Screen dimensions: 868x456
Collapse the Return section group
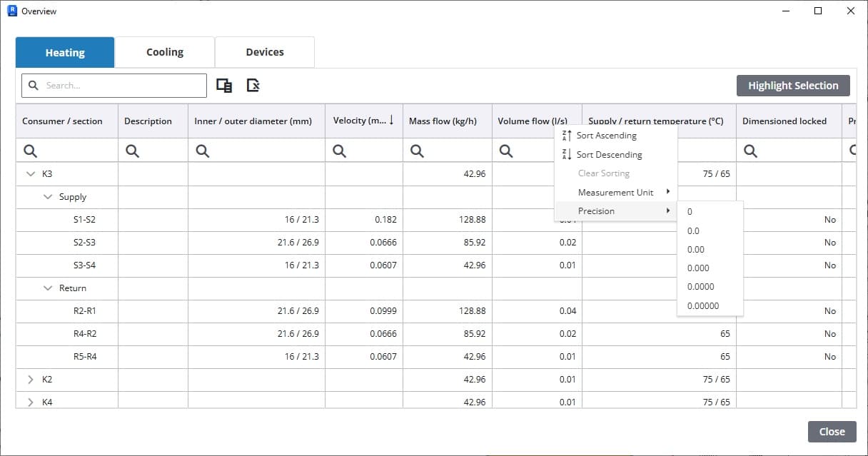point(48,288)
